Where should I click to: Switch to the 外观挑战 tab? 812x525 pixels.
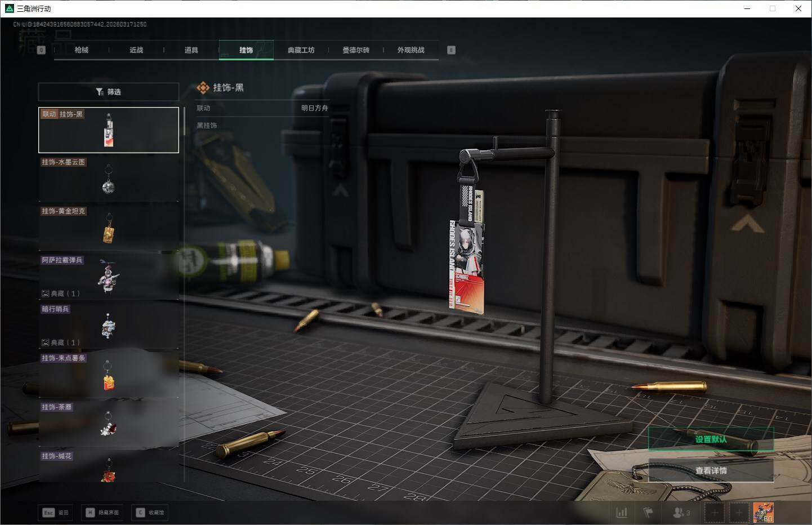click(x=411, y=50)
